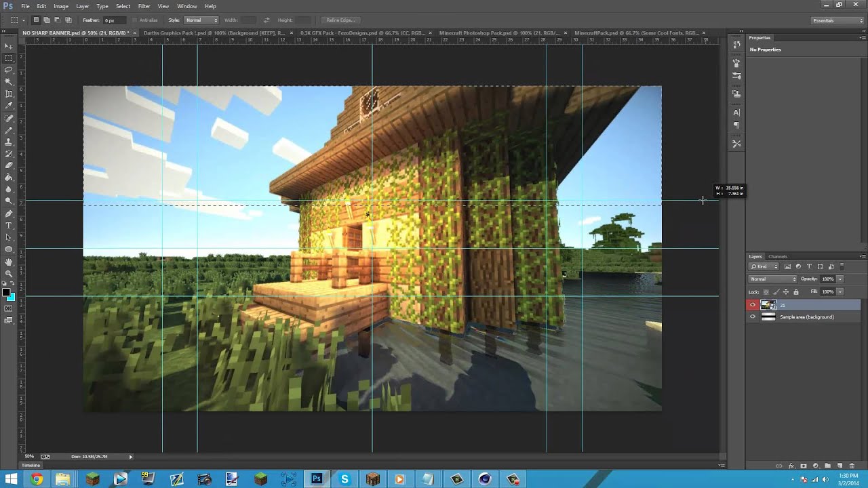
Task: Open the Fill slider dropdown arrow
Action: point(840,291)
